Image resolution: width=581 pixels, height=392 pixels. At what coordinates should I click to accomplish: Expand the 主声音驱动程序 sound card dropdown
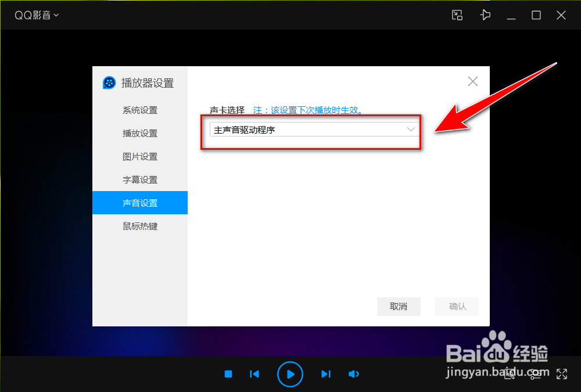click(x=314, y=130)
